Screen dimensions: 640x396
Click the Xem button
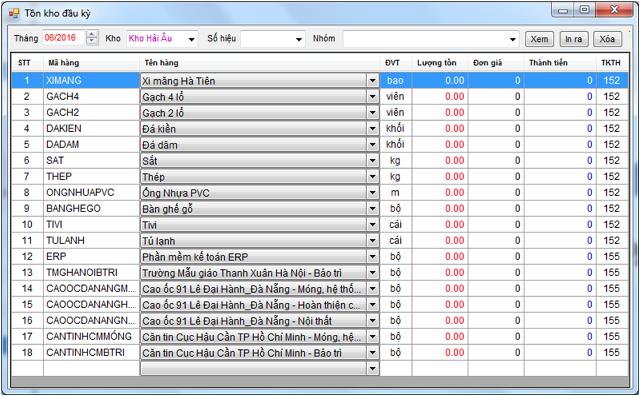(539, 39)
